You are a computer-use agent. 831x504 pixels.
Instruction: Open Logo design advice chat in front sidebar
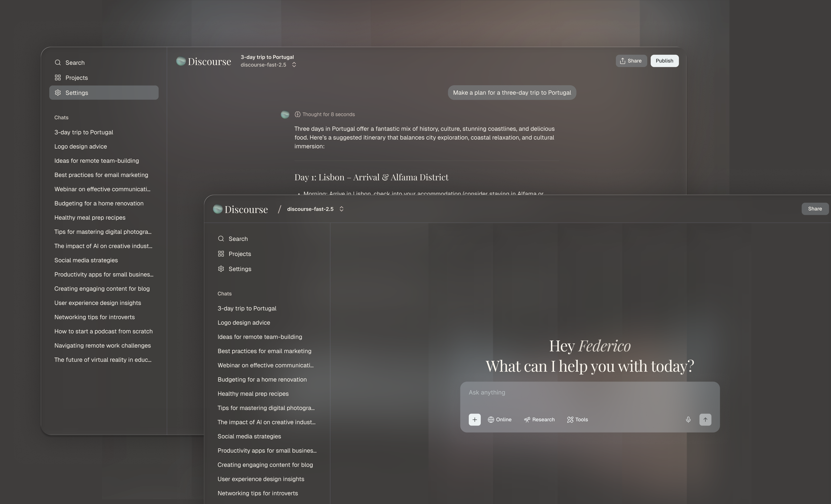point(243,323)
